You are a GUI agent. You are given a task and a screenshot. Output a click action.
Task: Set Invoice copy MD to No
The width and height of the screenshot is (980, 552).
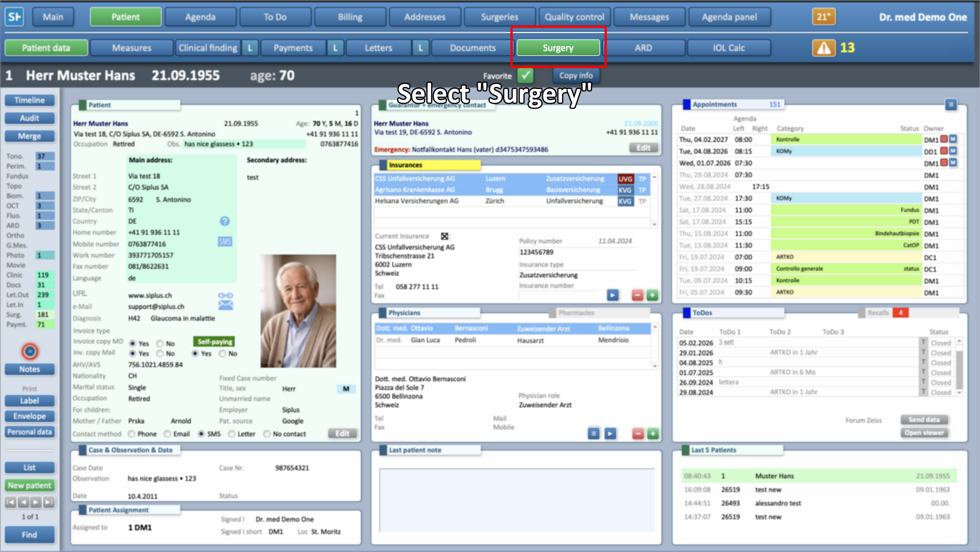point(160,343)
